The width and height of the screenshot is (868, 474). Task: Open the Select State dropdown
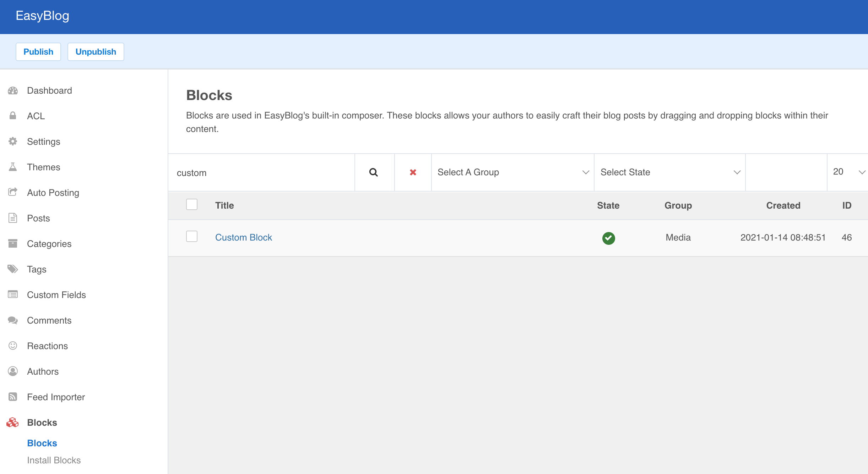click(670, 172)
